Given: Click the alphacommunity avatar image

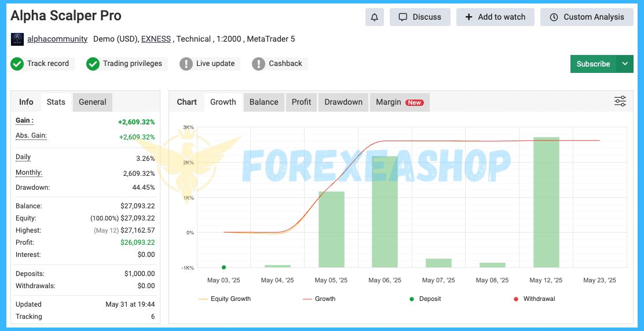Looking at the screenshot, I should point(17,39).
